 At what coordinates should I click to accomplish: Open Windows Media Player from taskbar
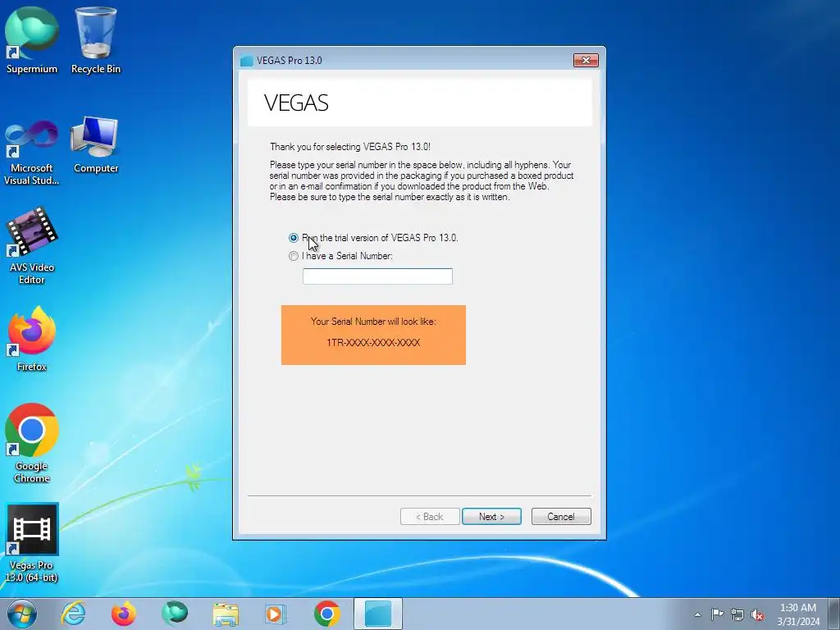tap(276, 614)
